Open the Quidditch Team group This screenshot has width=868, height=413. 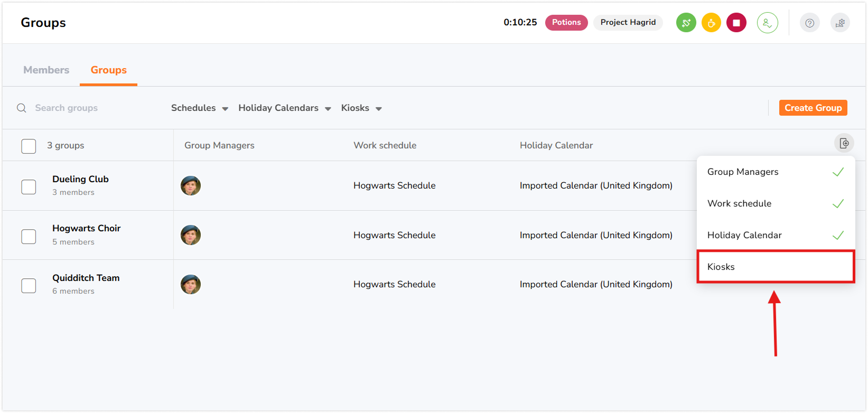pyautogui.click(x=86, y=278)
